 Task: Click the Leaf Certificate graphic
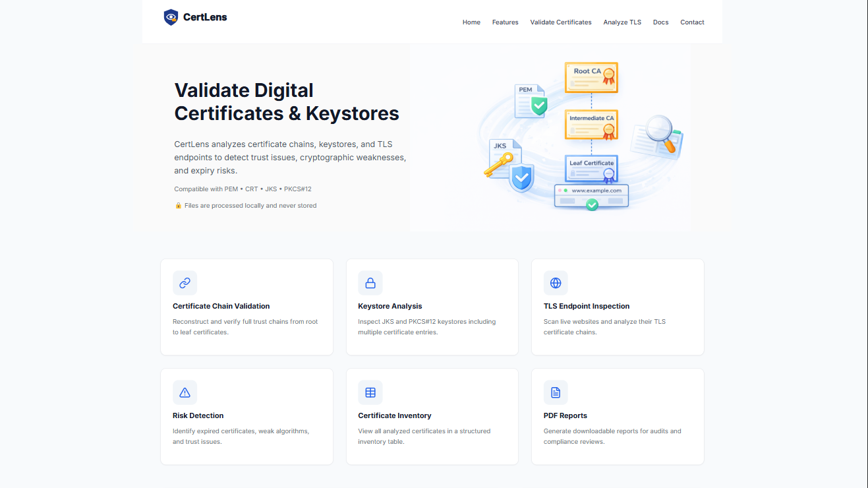591,169
